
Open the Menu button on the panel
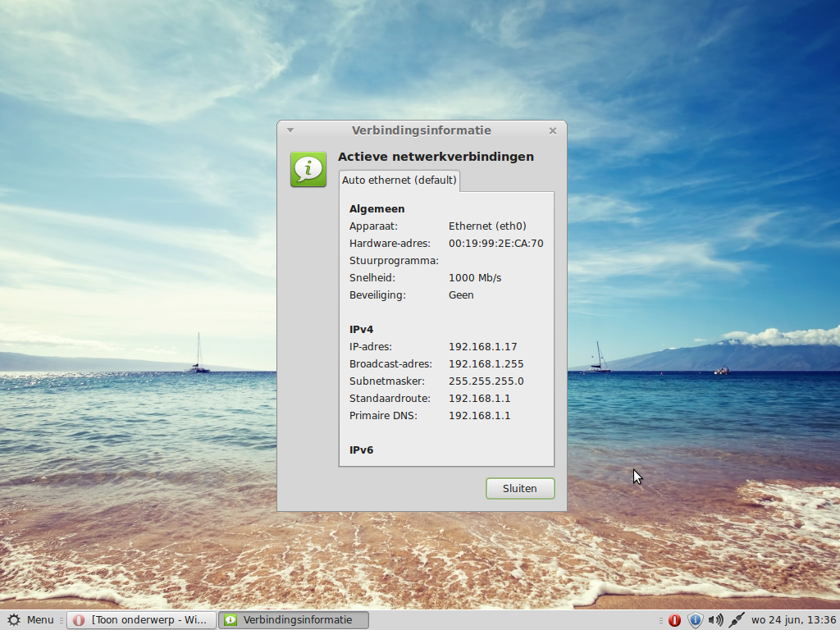point(30,620)
